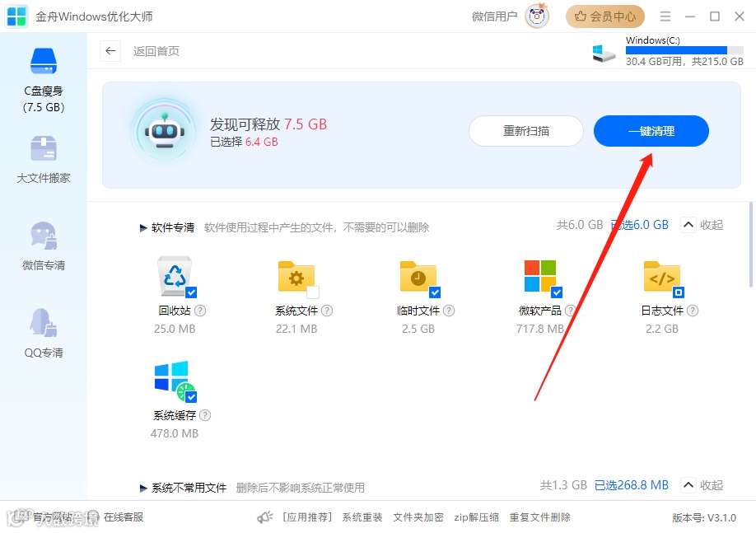
Task: Open the 大文件搬家 large file mover
Action: tap(44, 159)
